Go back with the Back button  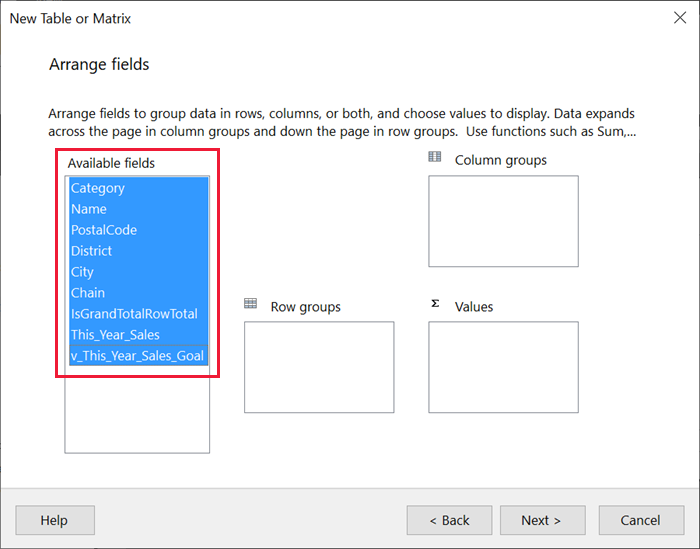[449, 520]
